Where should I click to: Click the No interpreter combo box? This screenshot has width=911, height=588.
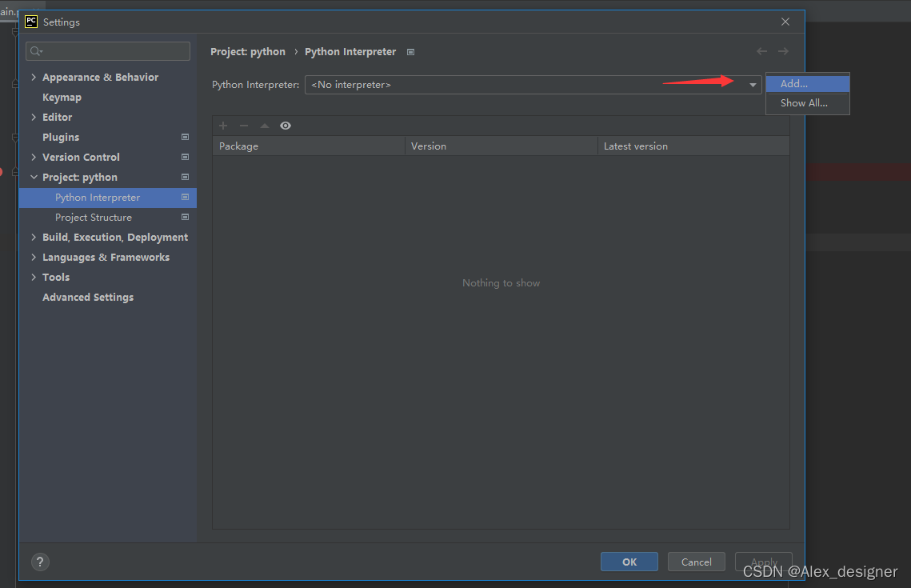(533, 85)
